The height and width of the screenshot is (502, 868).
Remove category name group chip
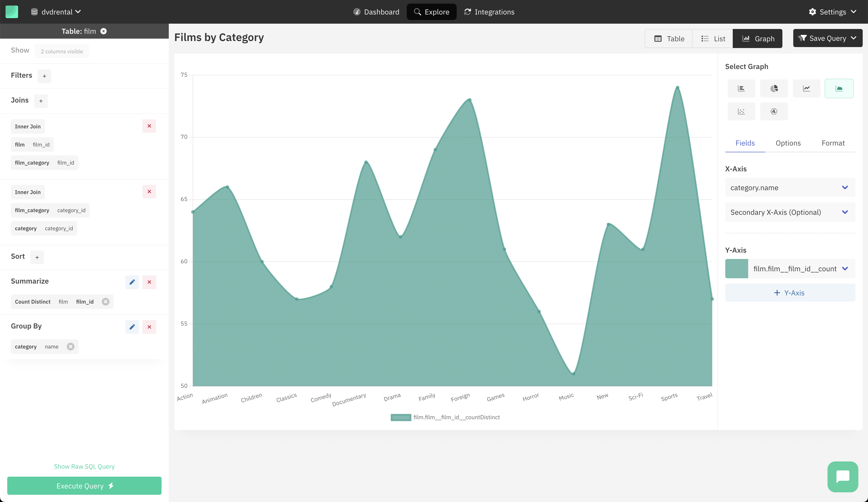coord(71,347)
